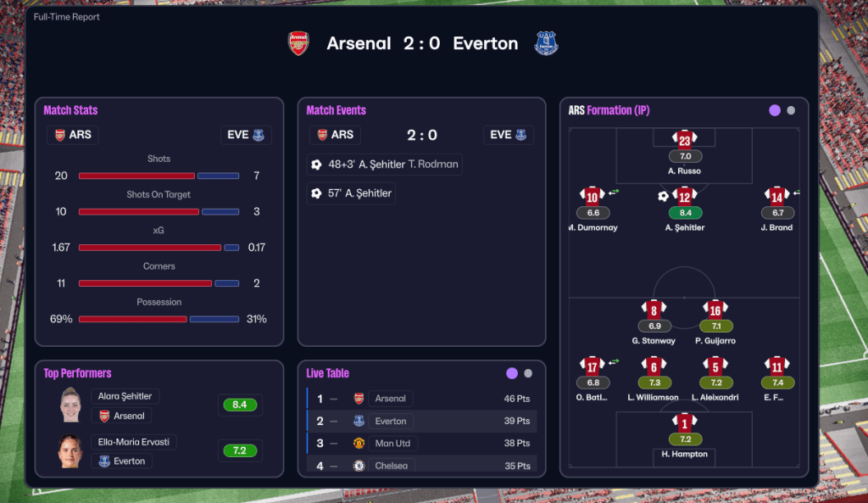Click the goal ball icon for 57' event

(316, 193)
